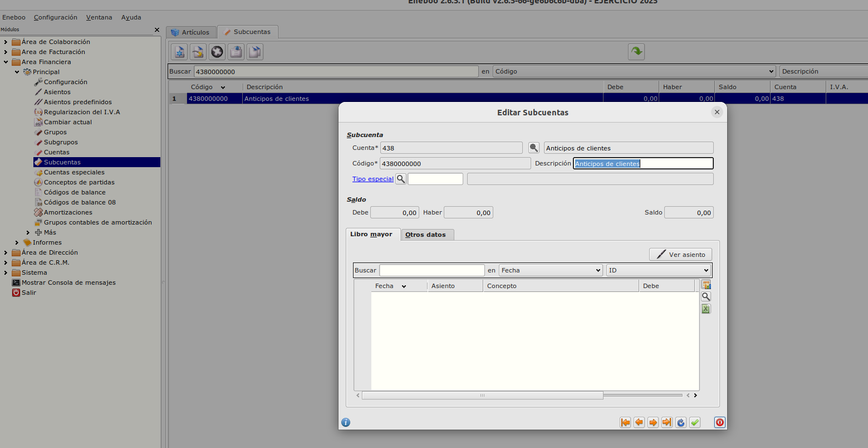868x448 pixels.
Task: Open the ID dropdown in ledger search
Action: pyautogui.click(x=658, y=270)
